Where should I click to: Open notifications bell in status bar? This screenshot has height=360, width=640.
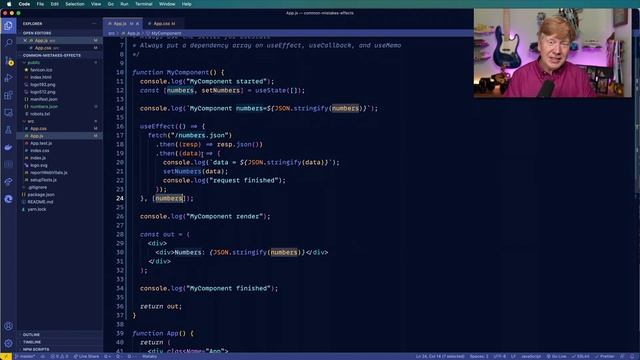tap(633, 356)
